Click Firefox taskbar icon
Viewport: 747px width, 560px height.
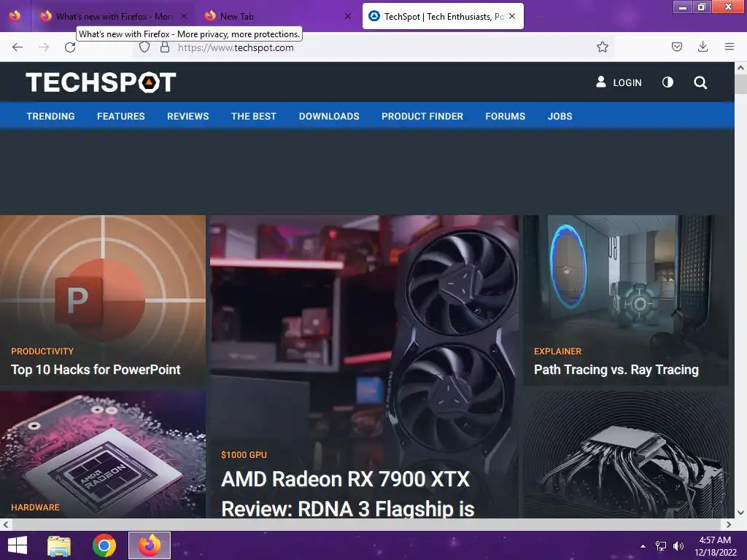coord(150,545)
